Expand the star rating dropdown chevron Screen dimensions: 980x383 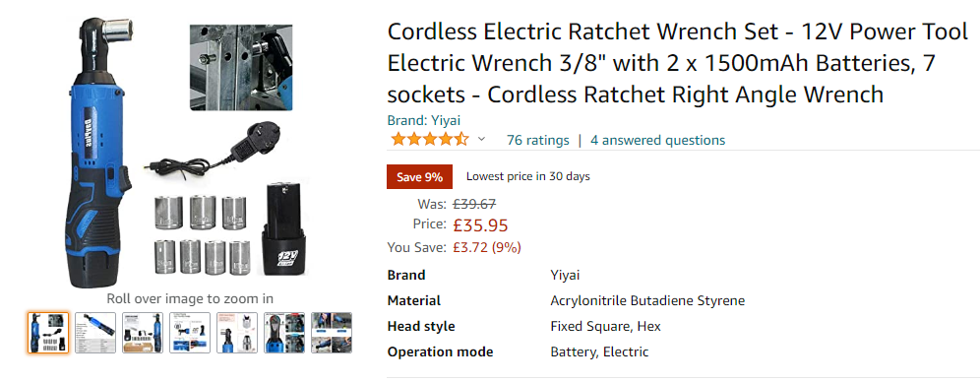click(x=481, y=140)
